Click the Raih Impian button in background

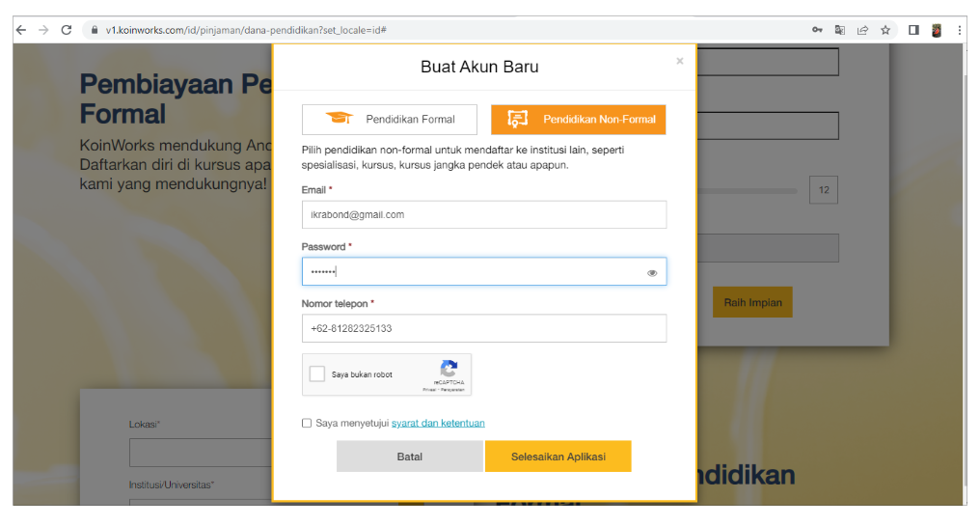752,302
